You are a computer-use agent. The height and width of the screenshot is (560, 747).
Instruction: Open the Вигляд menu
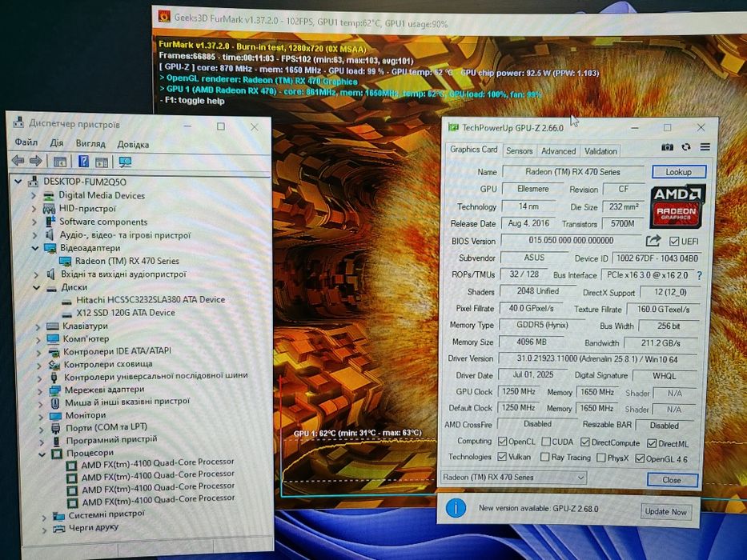pos(90,143)
